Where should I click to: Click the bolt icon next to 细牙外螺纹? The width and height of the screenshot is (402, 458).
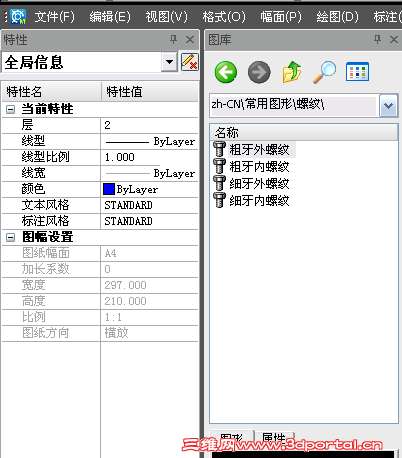pyautogui.click(x=219, y=183)
